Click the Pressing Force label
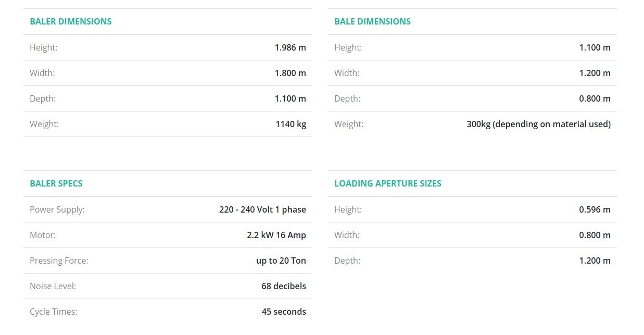Viewport: 644px width, 335px height. (x=59, y=260)
